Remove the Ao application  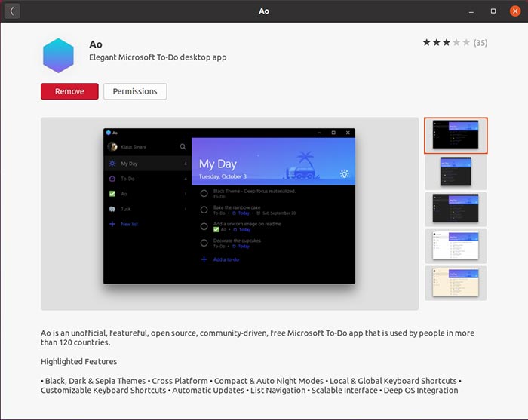pos(69,91)
